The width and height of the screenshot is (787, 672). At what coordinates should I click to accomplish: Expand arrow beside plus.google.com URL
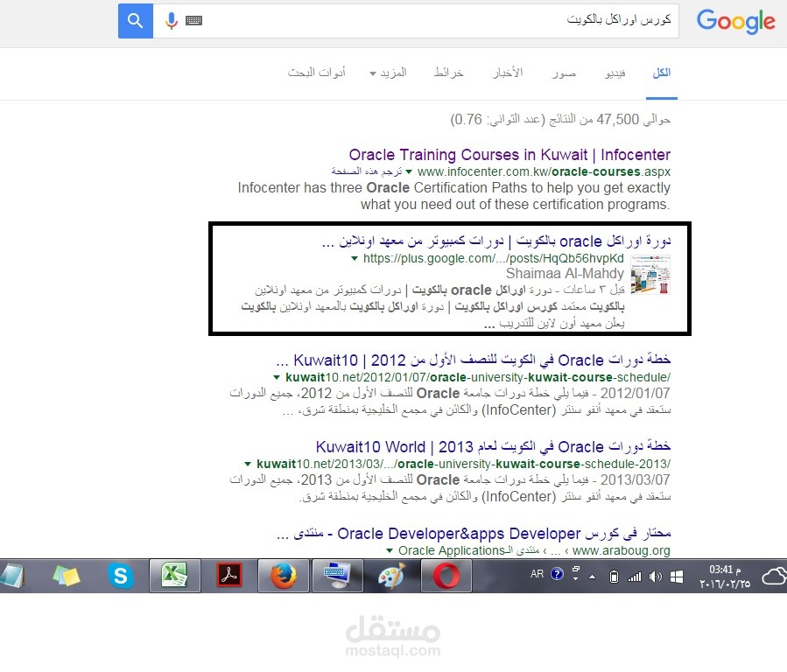pos(355,259)
